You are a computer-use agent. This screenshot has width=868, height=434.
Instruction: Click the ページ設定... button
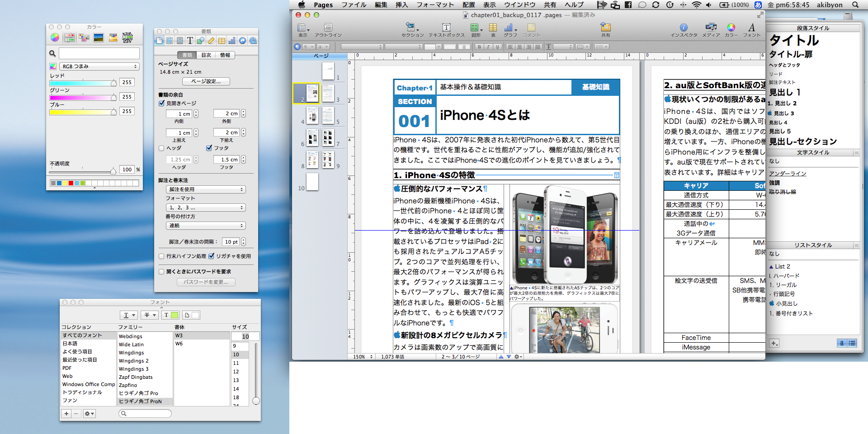(x=206, y=81)
